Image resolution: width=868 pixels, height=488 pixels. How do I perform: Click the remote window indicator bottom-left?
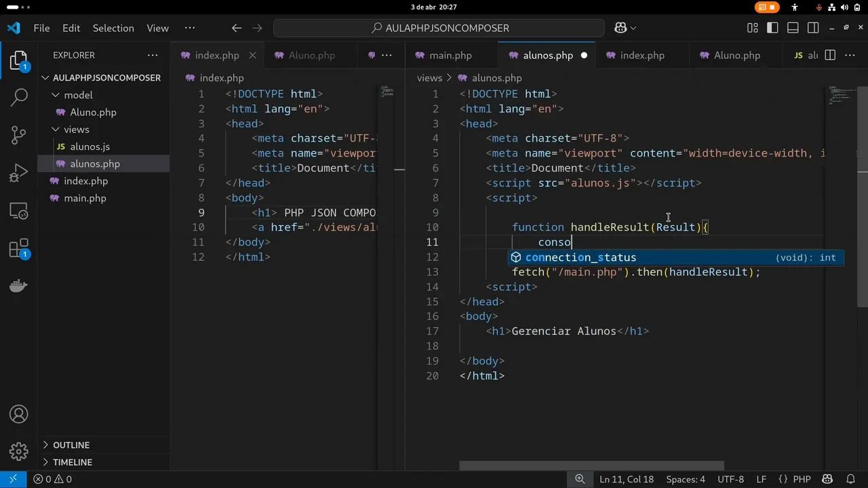(x=12, y=479)
